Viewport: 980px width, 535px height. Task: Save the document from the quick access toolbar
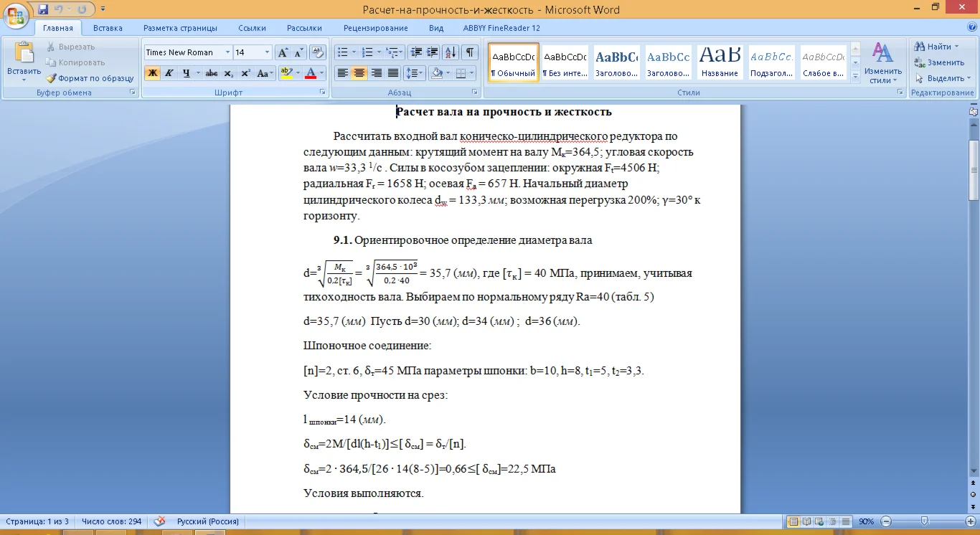pos(43,9)
